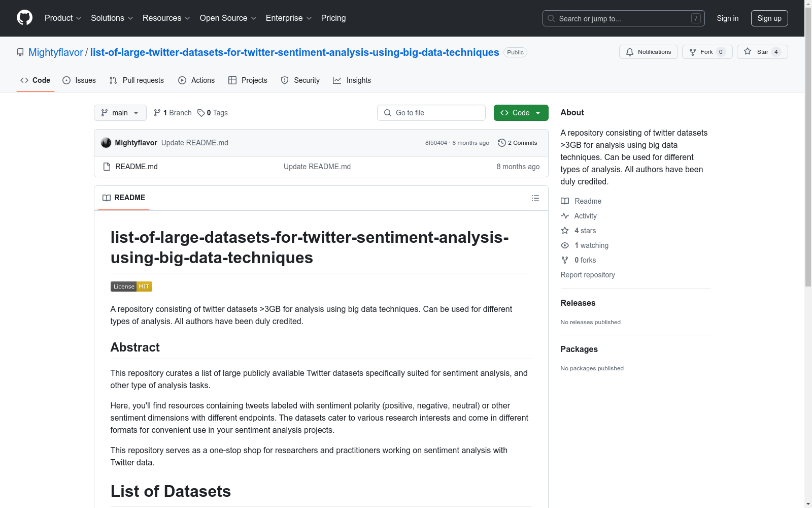Viewport: 812px width, 508px height.
Task: View the 0 Tags link
Action: [x=213, y=113]
